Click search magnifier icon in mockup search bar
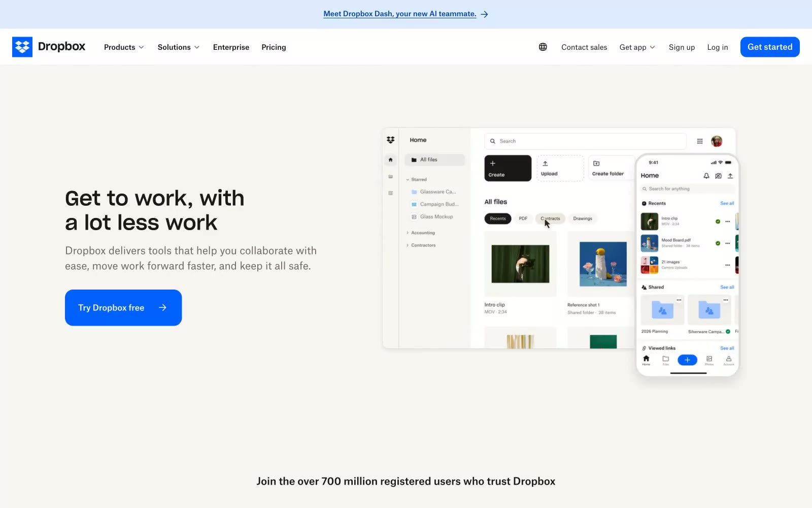This screenshot has width=812, height=508. (492, 141)
